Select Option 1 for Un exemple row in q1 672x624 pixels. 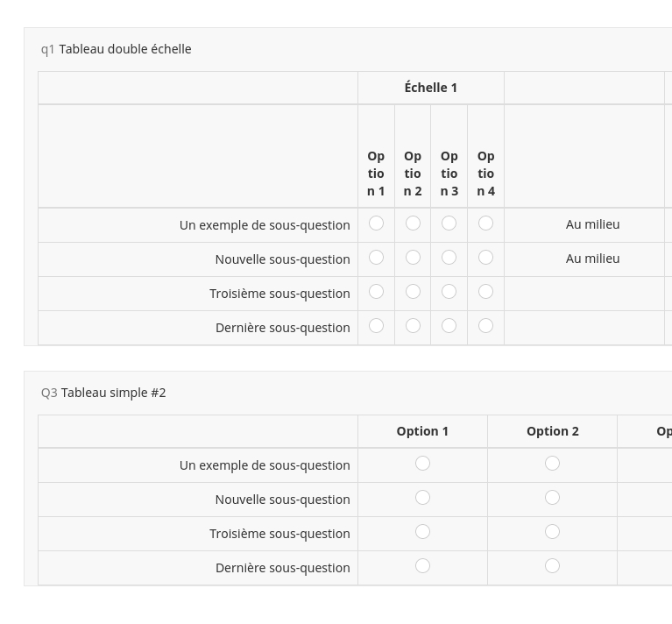coord(376,223)
